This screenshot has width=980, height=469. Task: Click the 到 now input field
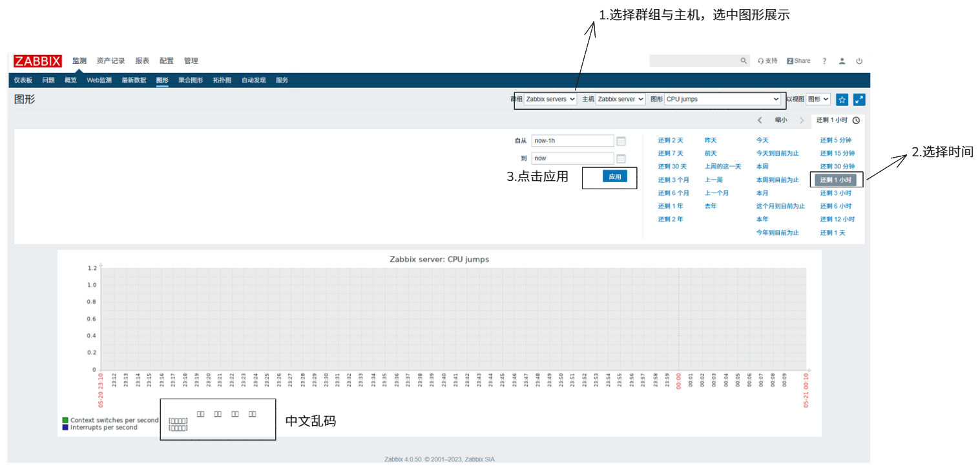coord(573,158)
